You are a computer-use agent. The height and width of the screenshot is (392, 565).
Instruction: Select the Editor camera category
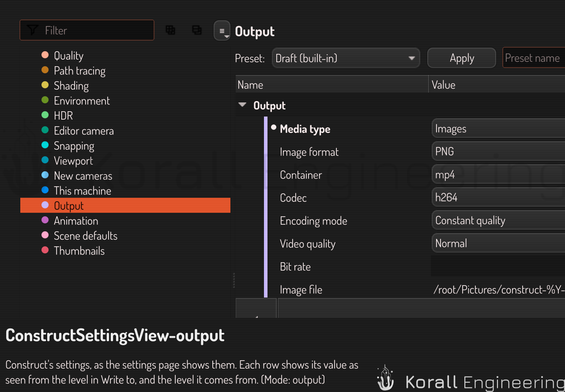pyautogui.click(x=125, y=131)
